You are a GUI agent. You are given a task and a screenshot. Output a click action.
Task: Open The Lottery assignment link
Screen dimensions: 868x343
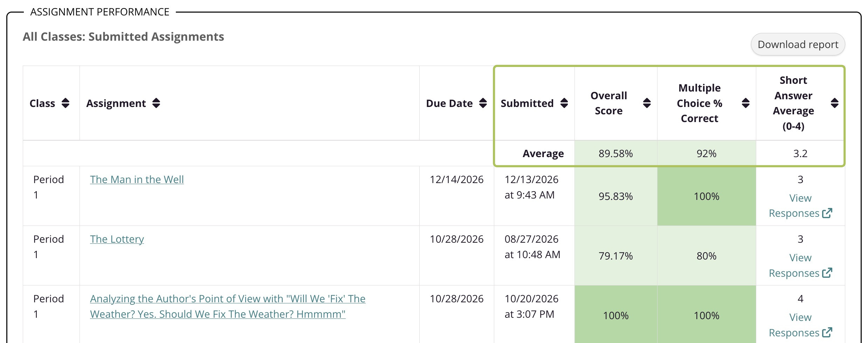pyautogui.click(x=117, y=239)
